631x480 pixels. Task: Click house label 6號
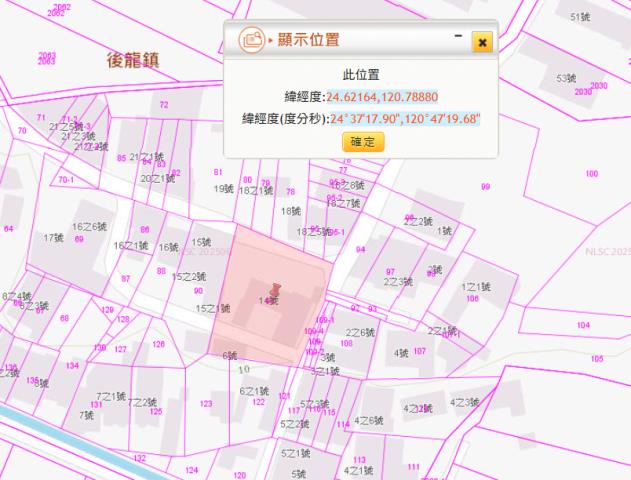pyautogui.click(x=230, y=356)
